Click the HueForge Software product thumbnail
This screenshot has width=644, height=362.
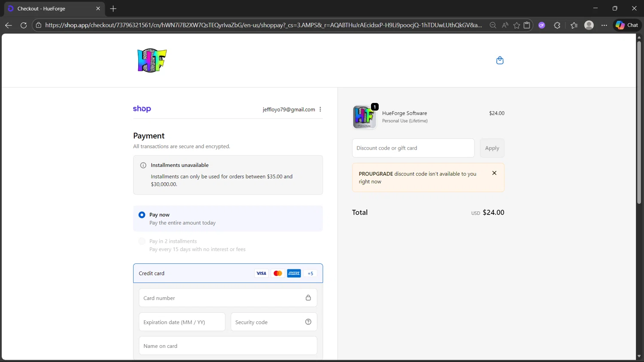pyautogui.click(x=365, y=117)
